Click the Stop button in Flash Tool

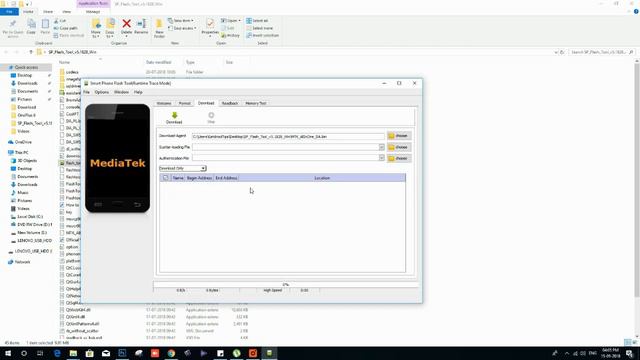coord(211,118)
